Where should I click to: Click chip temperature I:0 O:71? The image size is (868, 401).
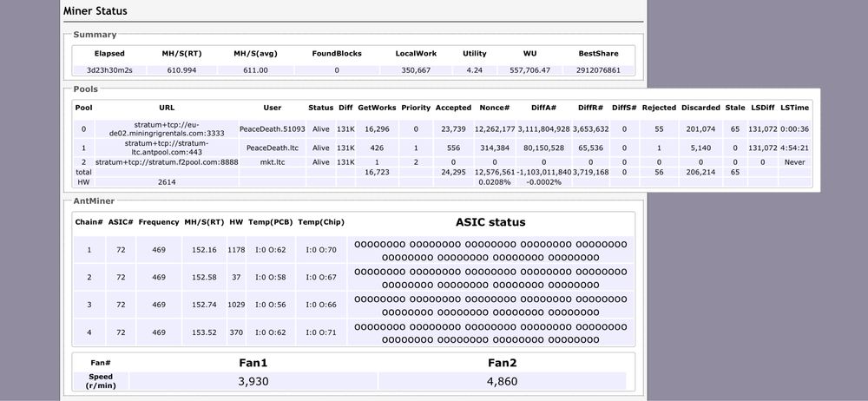click(x=321, y=332)
